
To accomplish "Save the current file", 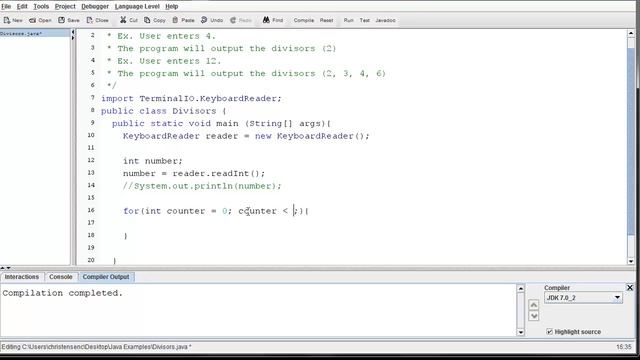I will 69,20.
